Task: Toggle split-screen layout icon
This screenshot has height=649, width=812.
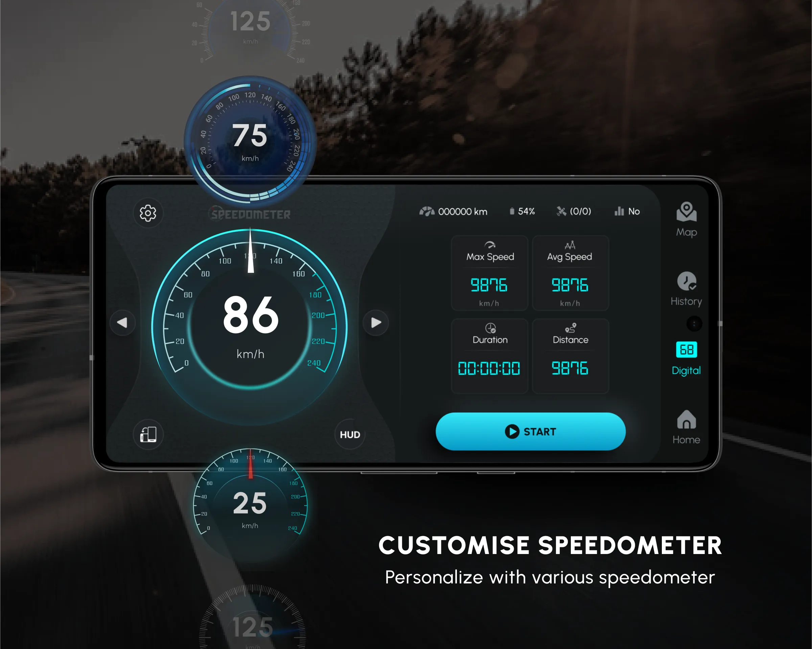Action: (x=149, y=434)
